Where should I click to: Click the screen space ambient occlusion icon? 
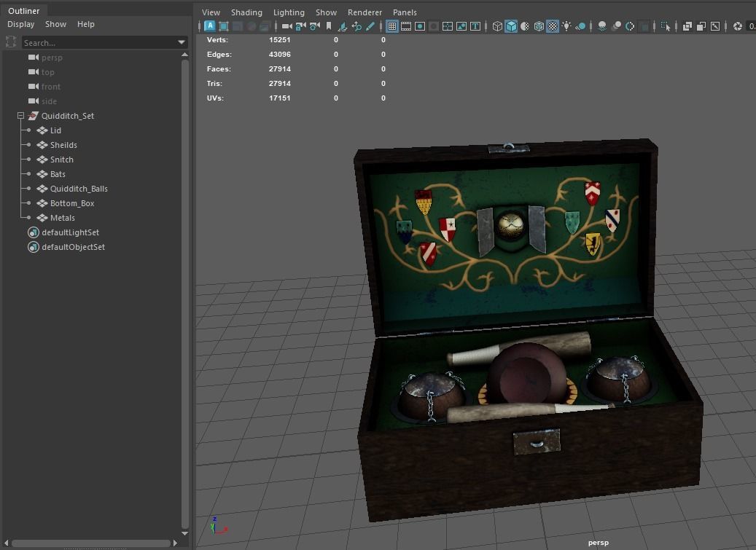pos(602,26)
